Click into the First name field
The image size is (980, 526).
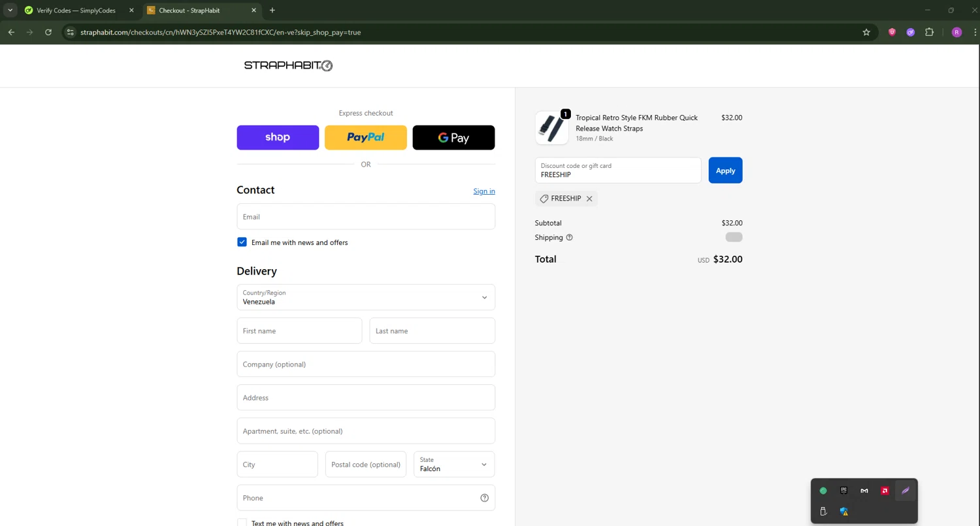click(x=299, y=331)
